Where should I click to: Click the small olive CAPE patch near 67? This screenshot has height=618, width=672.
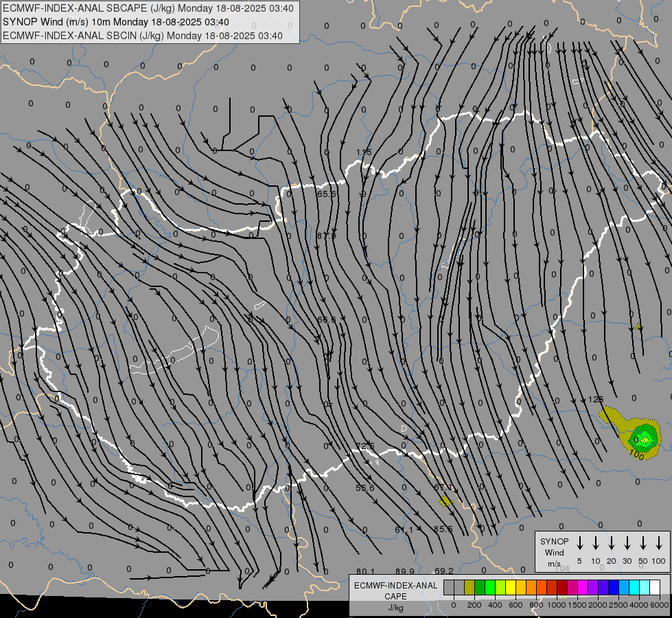point(445,501)
